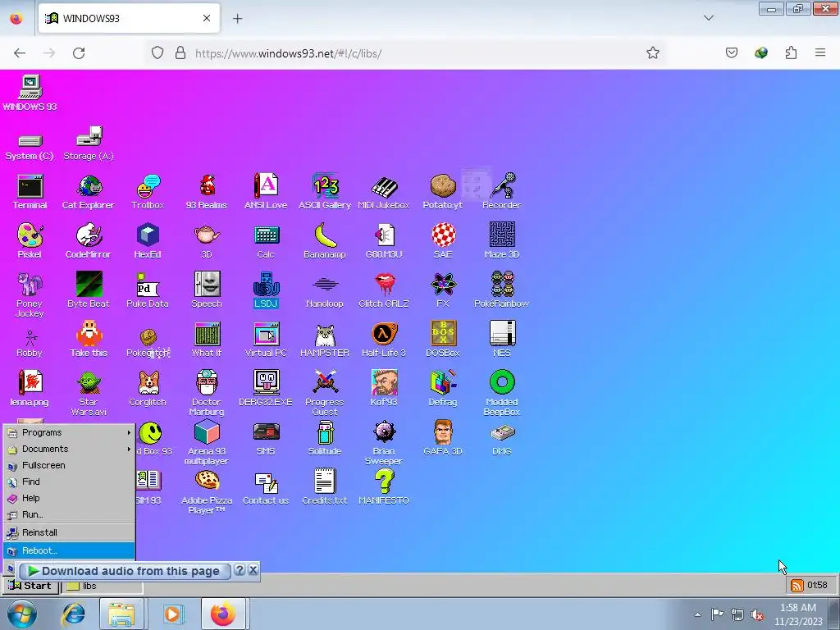Select the libs taskbar window button
840x630 pixels.
click(x=103, y=586)
